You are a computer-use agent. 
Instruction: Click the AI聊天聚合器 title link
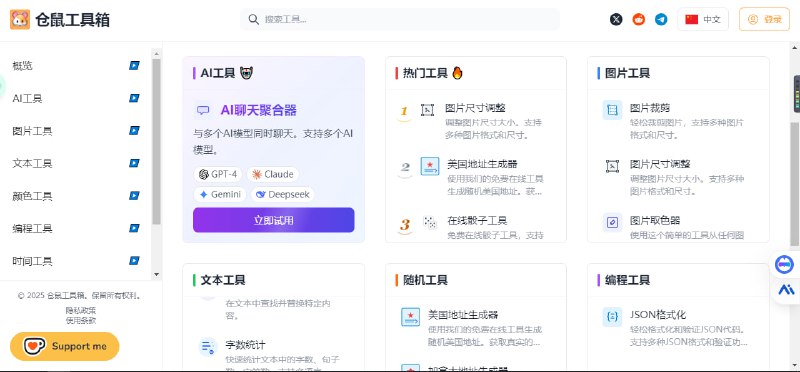(259, 110)
